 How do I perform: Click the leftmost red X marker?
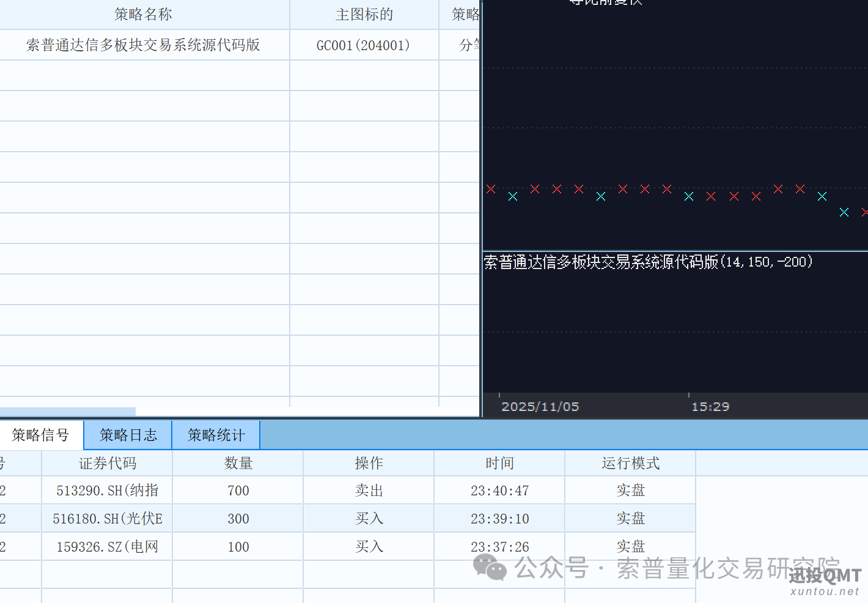(x=491, y=189)
